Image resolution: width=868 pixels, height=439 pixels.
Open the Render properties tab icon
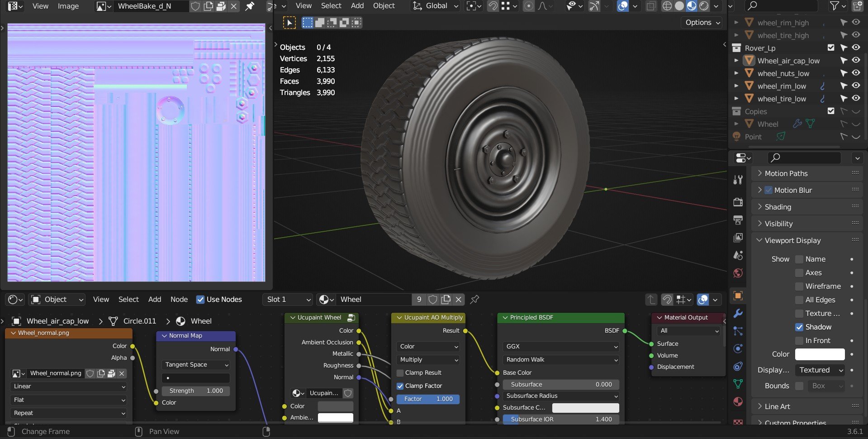pyautogui.click(x=738, y=202)
